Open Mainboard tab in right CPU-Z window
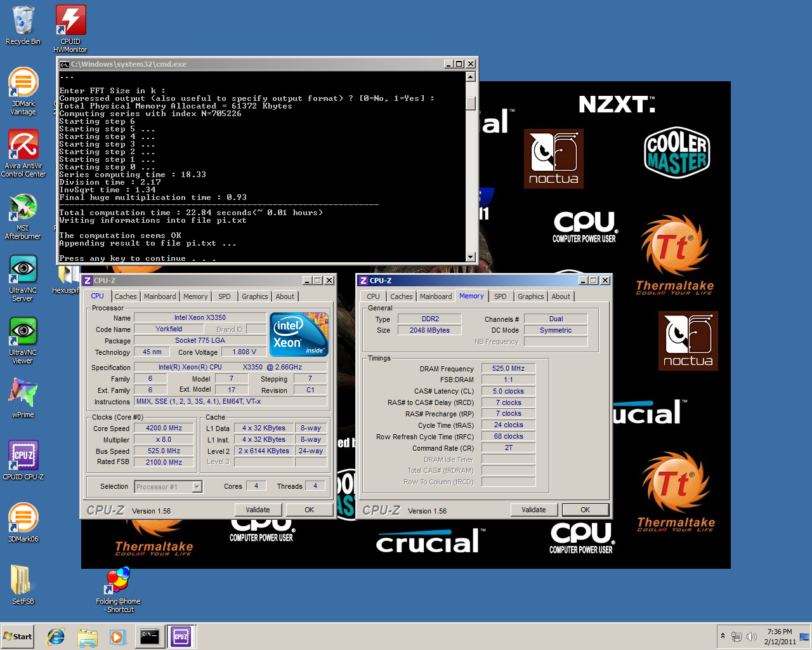 coord(436,296)
